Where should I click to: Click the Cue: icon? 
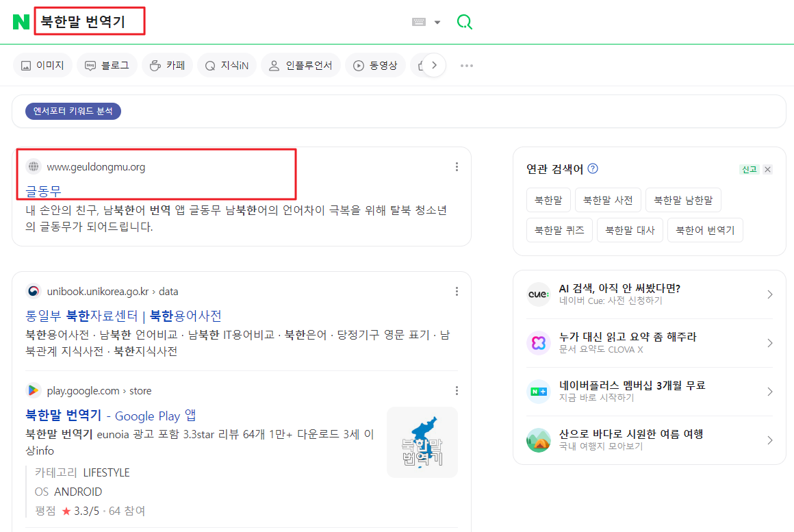coord(538,294)
